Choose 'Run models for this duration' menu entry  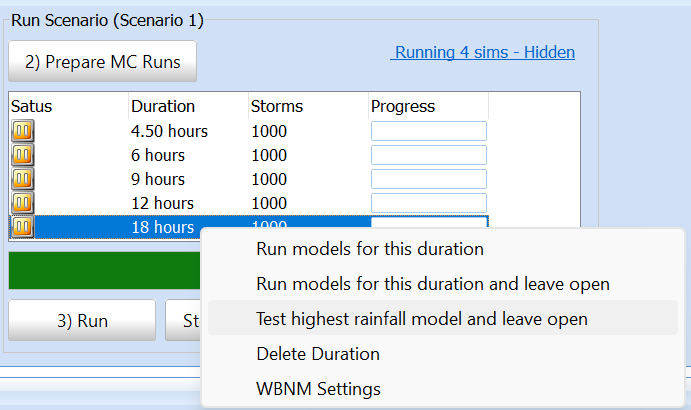(370, 249)
